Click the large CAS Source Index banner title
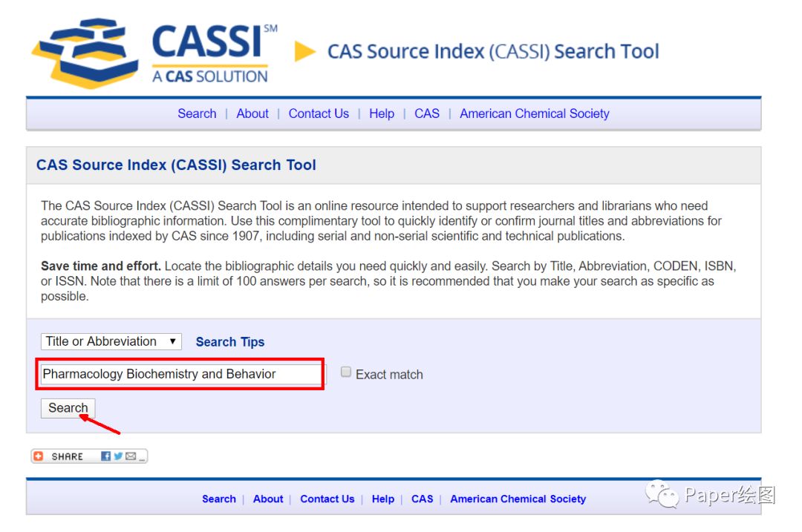 point(493,52)
